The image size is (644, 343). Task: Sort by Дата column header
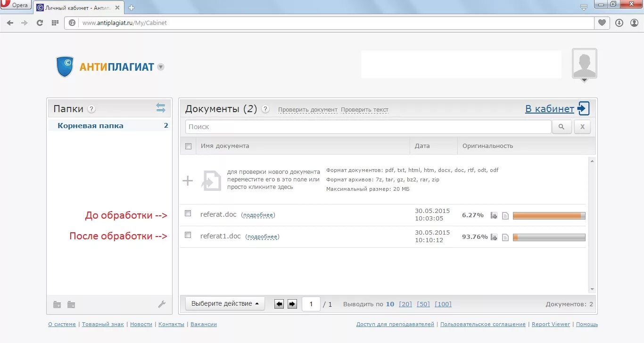[422, 146]
